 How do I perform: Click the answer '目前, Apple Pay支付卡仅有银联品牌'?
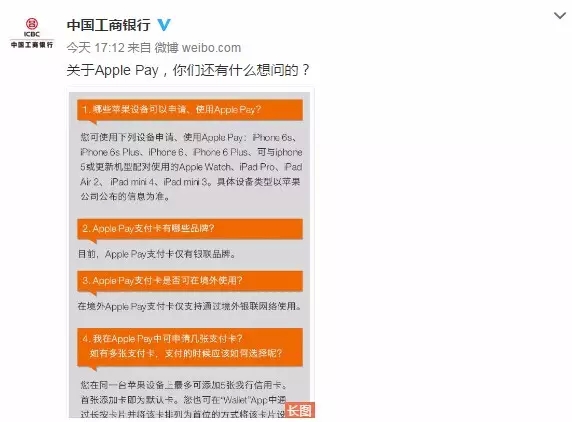pos(157,254)
